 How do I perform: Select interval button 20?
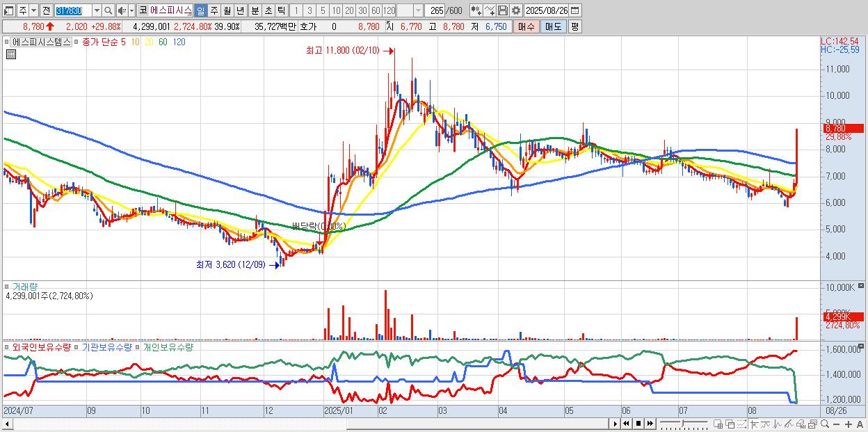point(349,11)
